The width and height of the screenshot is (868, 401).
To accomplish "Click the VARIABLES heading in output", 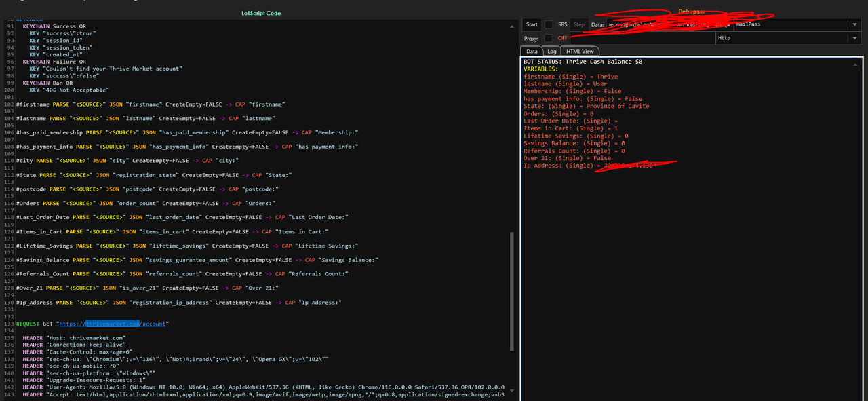I will tap(541, 69).
